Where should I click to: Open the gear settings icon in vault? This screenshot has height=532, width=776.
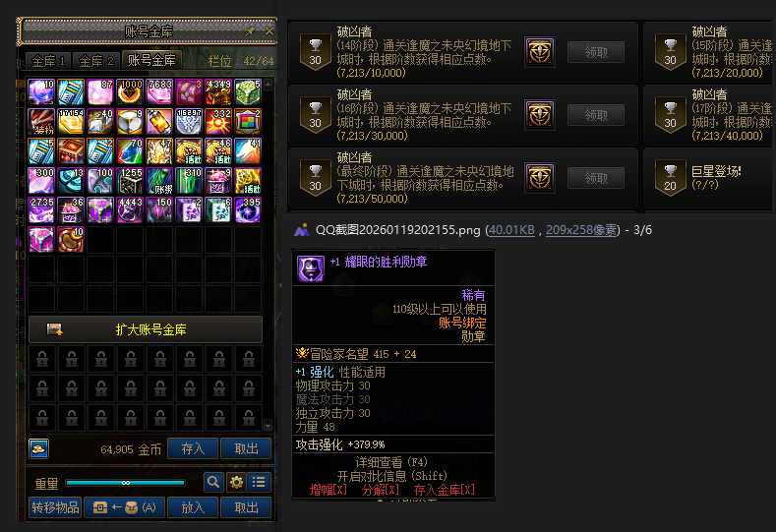pos(237,482)
